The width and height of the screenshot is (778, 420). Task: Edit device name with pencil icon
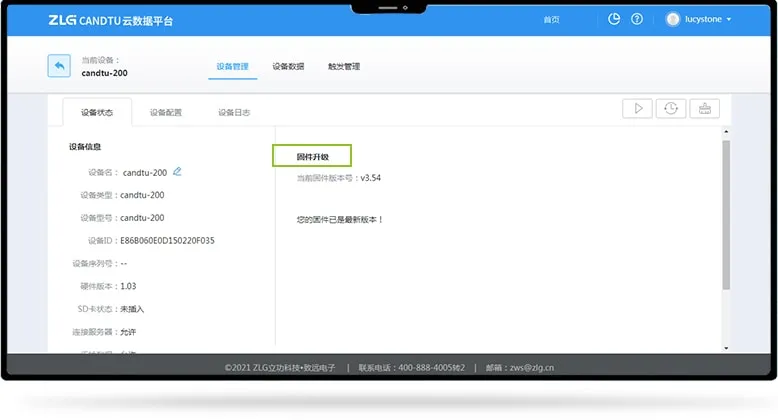[177, 172]
